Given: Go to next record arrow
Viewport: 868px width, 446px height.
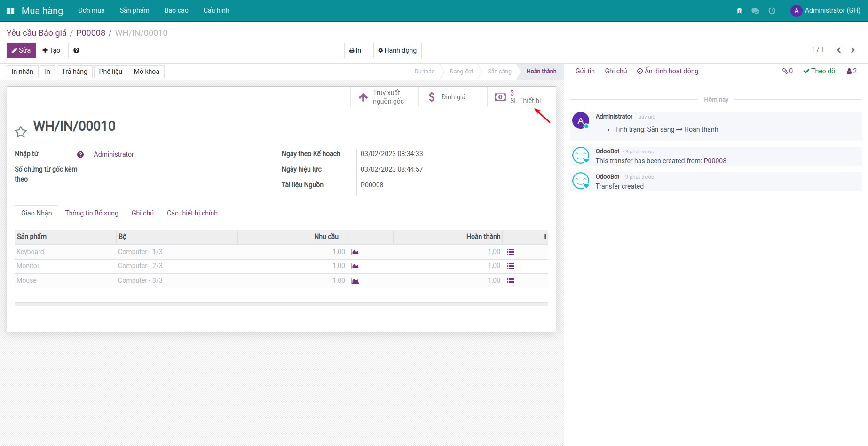Looking at the screenshot, I should tap(853, 50).
